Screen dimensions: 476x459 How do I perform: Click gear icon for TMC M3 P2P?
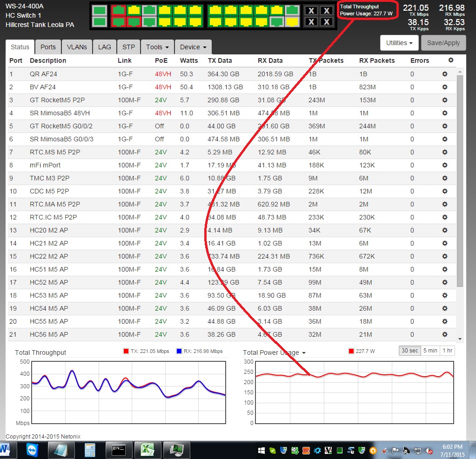pos(445,179)
